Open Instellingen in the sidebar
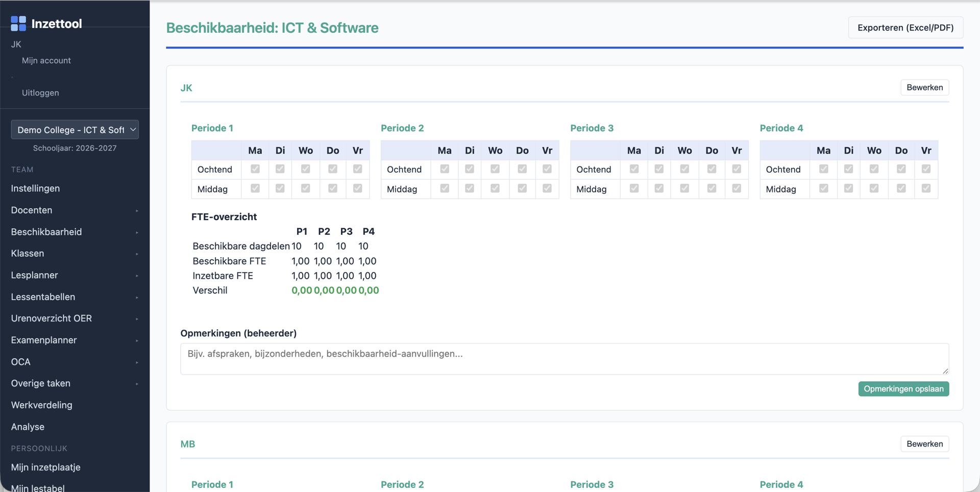This screenshot has height=492, width=980. [x=35, y=188]
